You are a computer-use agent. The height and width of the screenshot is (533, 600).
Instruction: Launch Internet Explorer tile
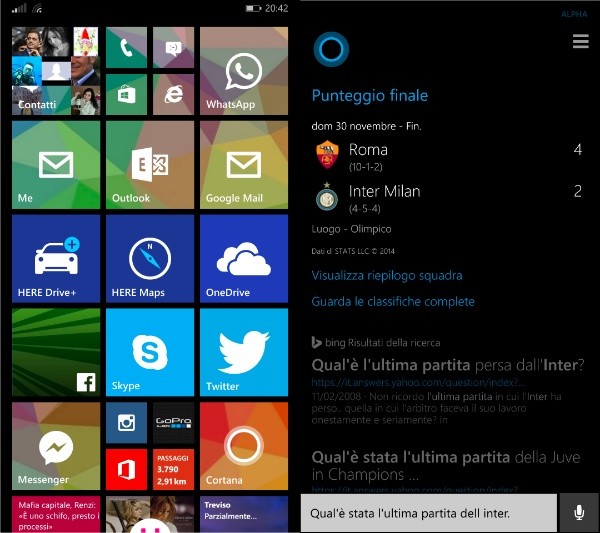point(173,95)
